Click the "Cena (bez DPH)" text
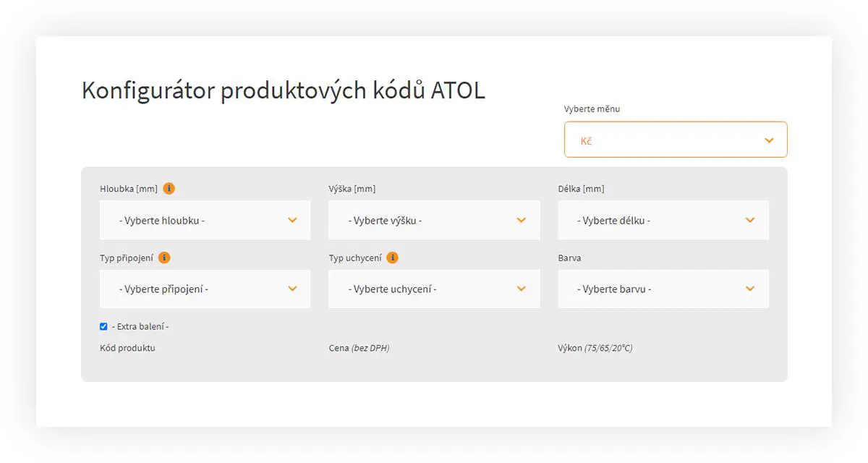Image resolution: width=868 pixels, height=463 pixels. (x=359, y=348)
